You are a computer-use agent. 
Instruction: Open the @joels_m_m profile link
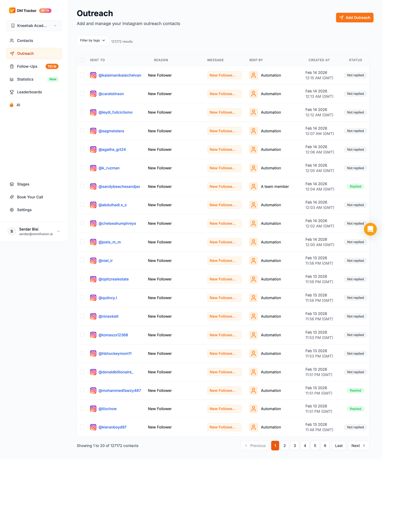pos(110,242)
